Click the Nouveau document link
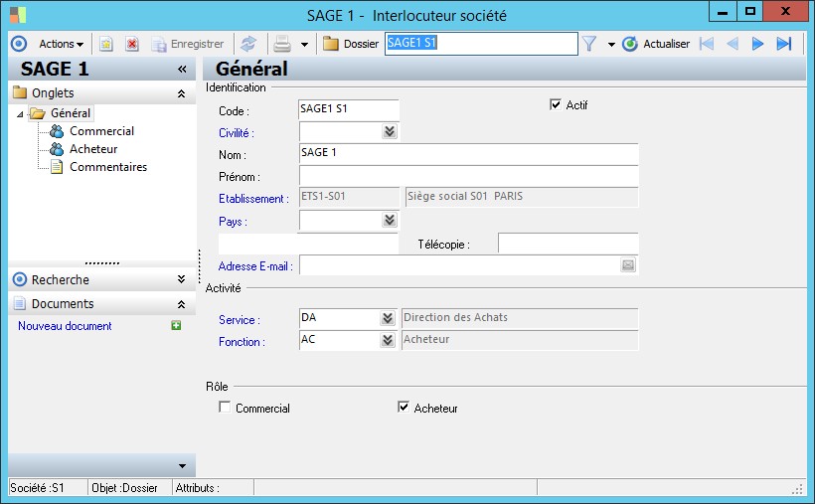This screenshot has width=815, height=504. pos(65,326)
